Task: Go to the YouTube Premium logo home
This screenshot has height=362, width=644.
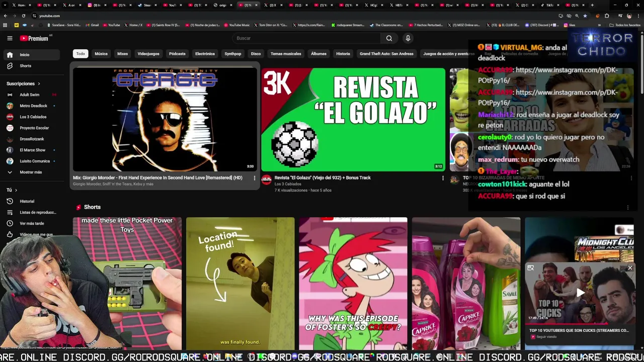Action: 34,38
